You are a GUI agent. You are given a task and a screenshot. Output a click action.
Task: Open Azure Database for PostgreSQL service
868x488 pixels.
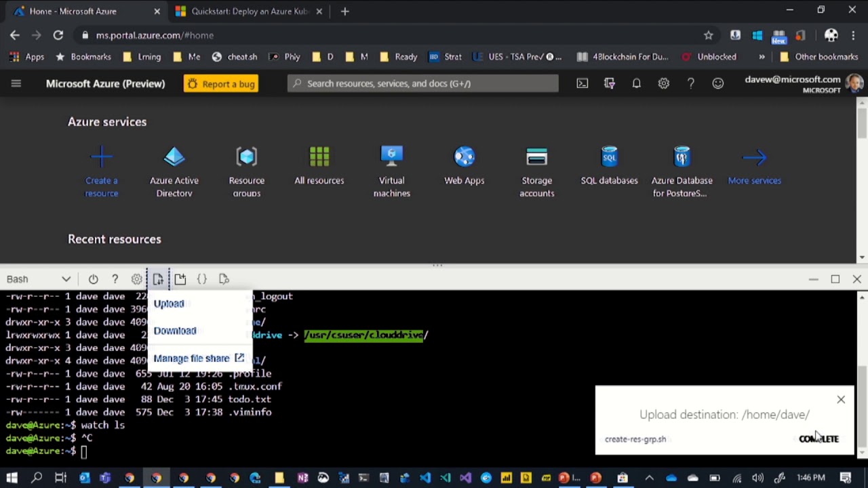tap(682, 172)
